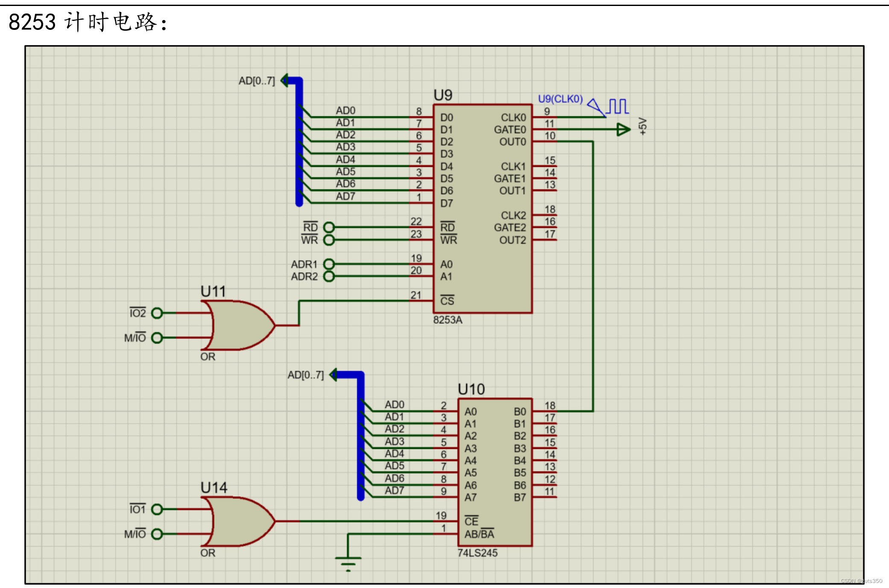Click the U9 component label

(x=443, y=95)
